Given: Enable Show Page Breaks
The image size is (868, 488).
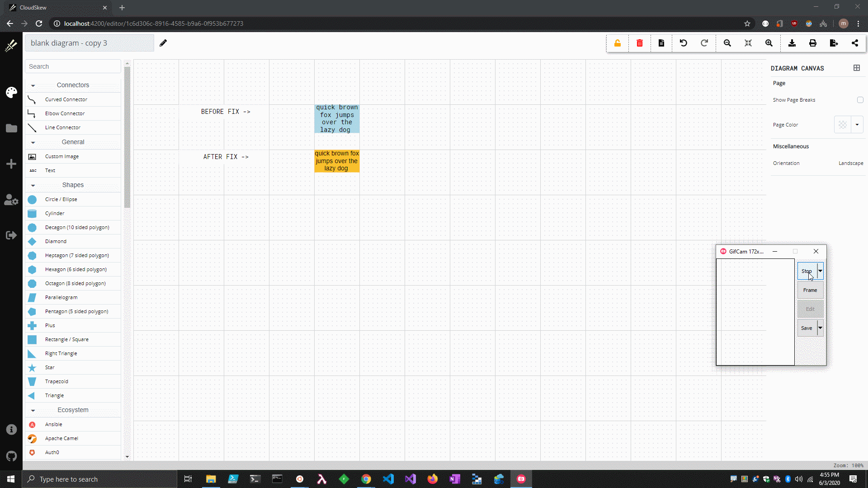Looking at the screenshot, I should (860, 100).
